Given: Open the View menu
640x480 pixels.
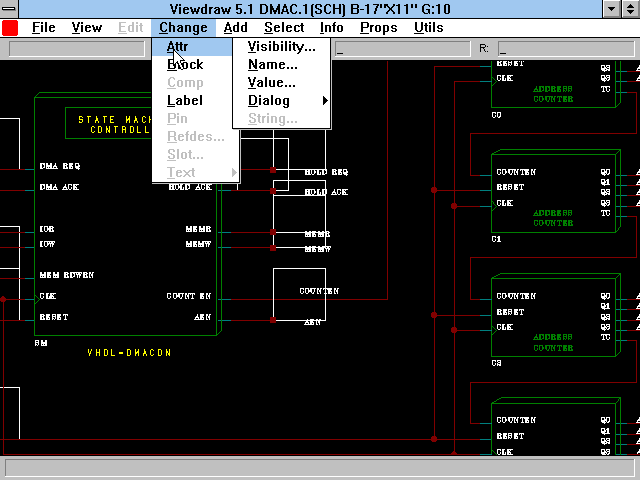Looking at the screenshot, I should tap(87, 28).
